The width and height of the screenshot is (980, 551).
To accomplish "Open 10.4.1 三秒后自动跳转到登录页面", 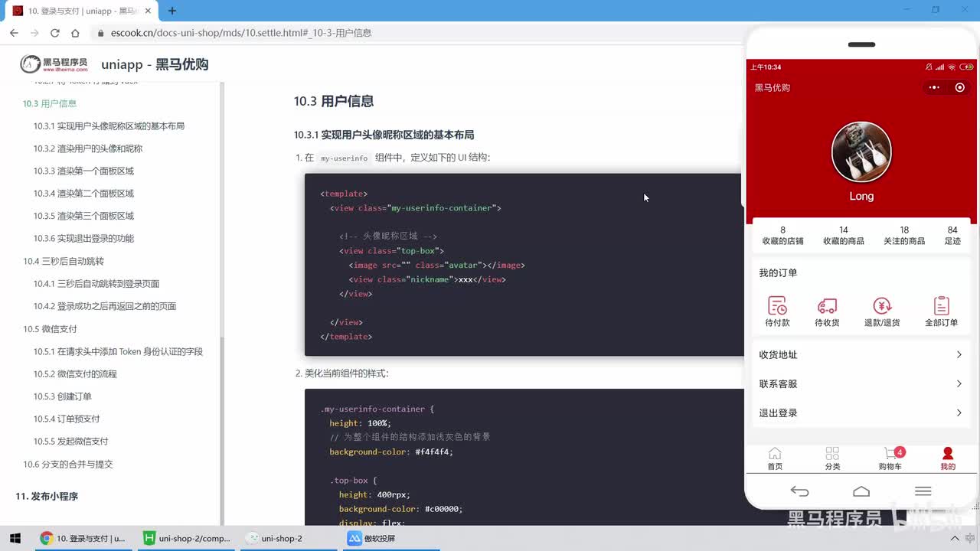I will (96, 283).
